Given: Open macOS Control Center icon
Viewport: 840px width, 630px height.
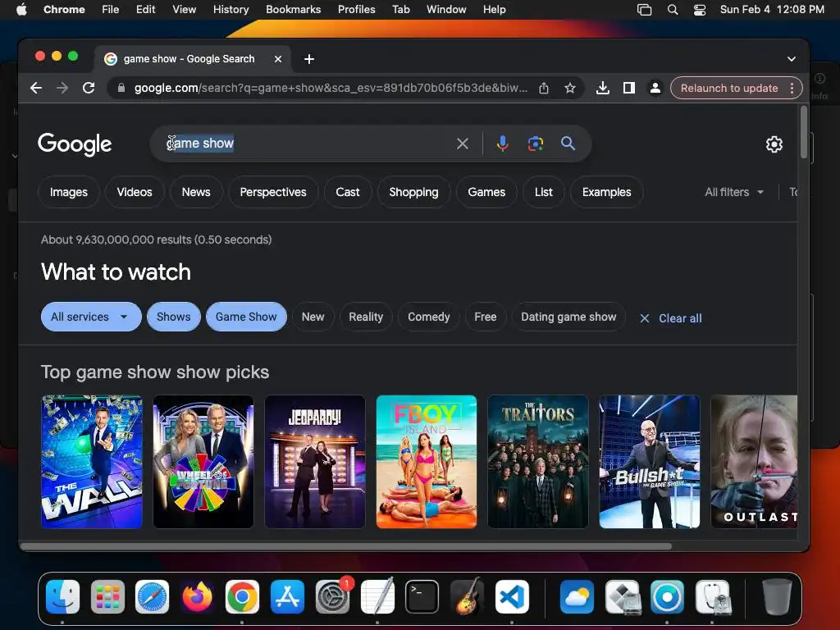Looking at the screenshot, I should (x=699, y=10).
